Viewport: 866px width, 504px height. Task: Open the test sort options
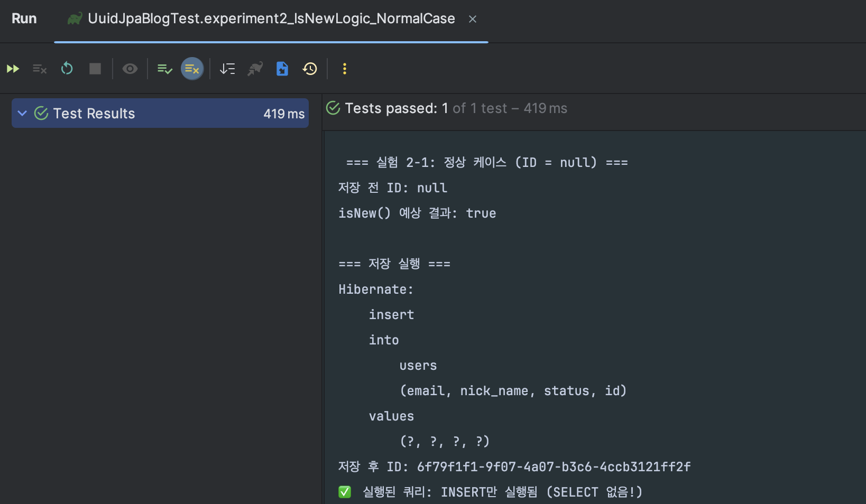tap(227, 69)
